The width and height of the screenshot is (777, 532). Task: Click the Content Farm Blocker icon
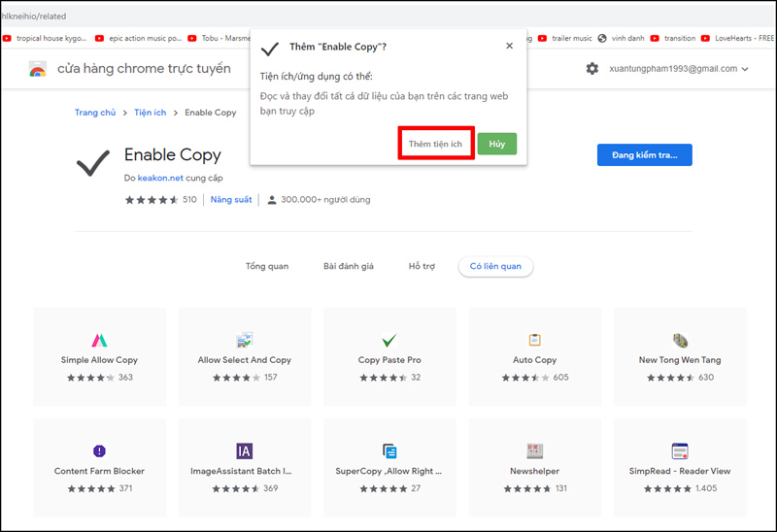tap(99, 450)
